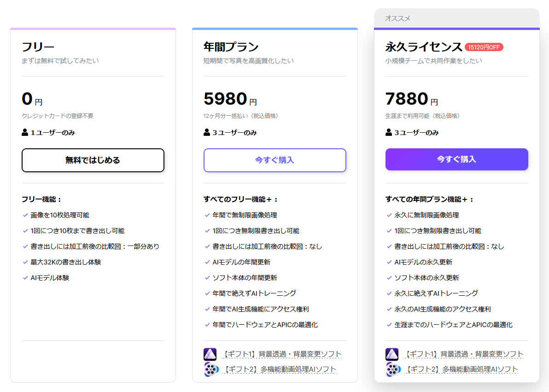Click the user icon beside 1ユーザーのみ
The width and height of the screenshot is (549, 392).
click(25, 133)
